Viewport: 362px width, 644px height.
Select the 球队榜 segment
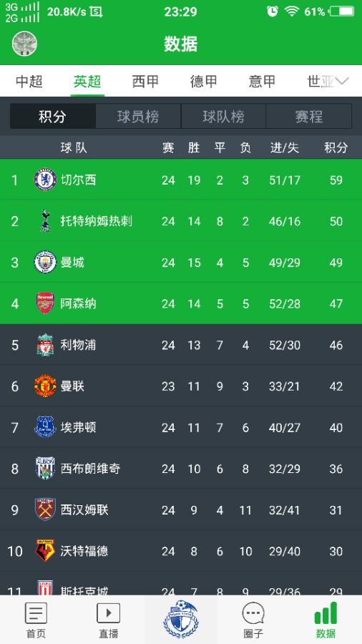(223, 116)
